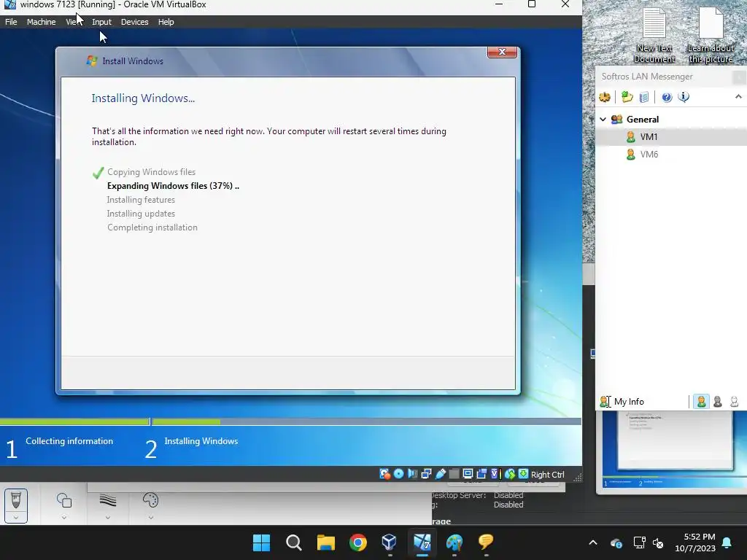Viewport: 747px width, 560px height.
Task: Open the Windows Start menu
Action: point(261,542)
